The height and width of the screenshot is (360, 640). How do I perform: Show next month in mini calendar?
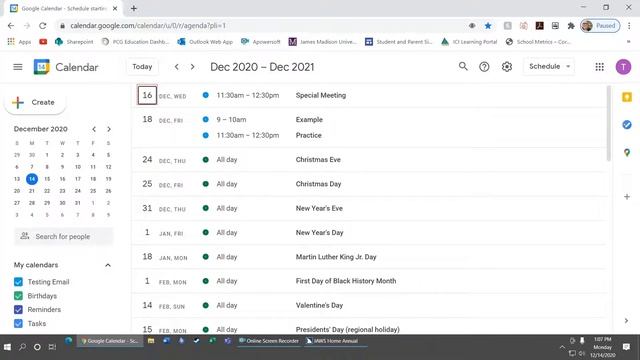[x=109, y=129]
